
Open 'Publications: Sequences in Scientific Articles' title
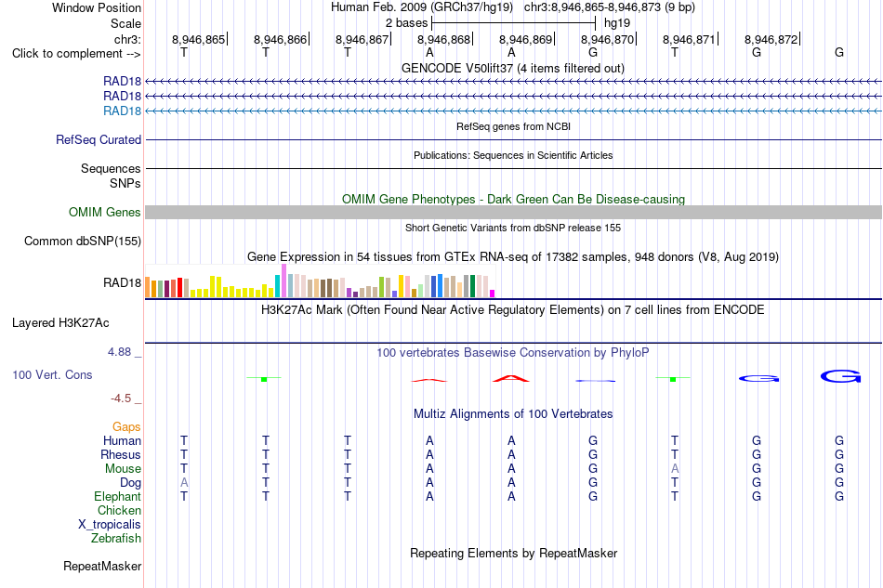[x=513, y=155]
